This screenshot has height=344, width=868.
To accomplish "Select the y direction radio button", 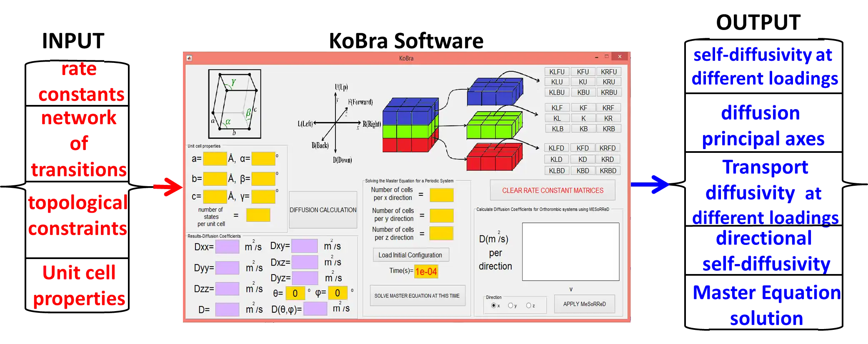I will pyautogui.click(x=510, y=305).
